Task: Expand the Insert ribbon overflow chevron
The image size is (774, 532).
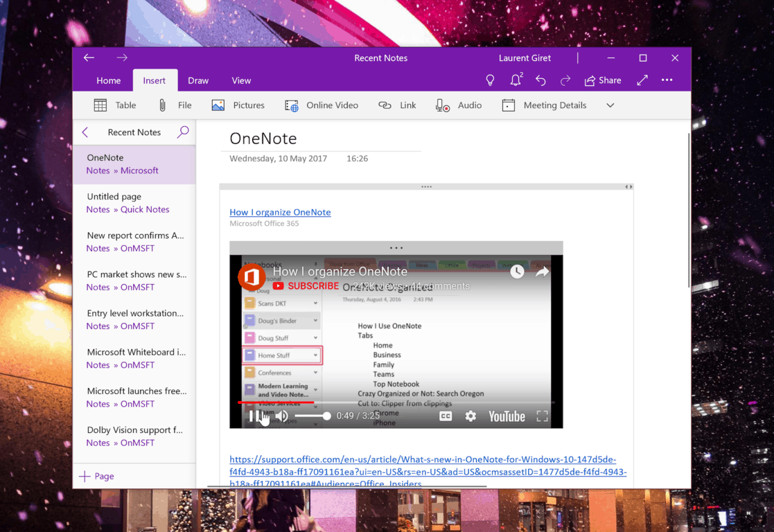Action: click(x=610, y=105)
